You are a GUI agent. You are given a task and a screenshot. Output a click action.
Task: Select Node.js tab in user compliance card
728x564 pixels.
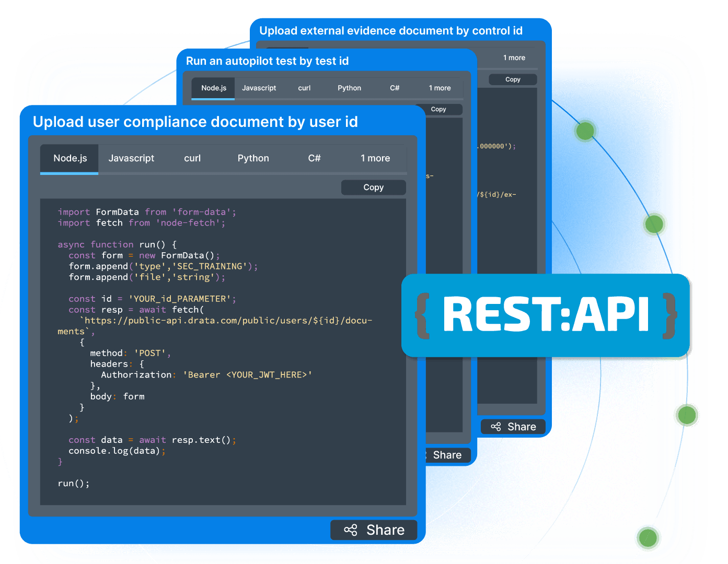[70, 158]
